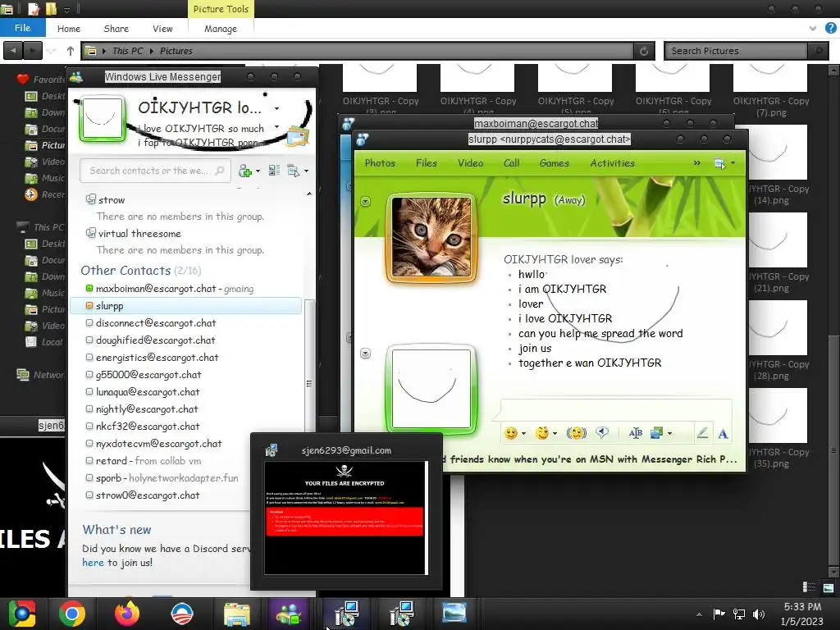The width and height of the screenshot is (840, 630).
Task: Open the volume control in system tray
Action: coord(759,614)
